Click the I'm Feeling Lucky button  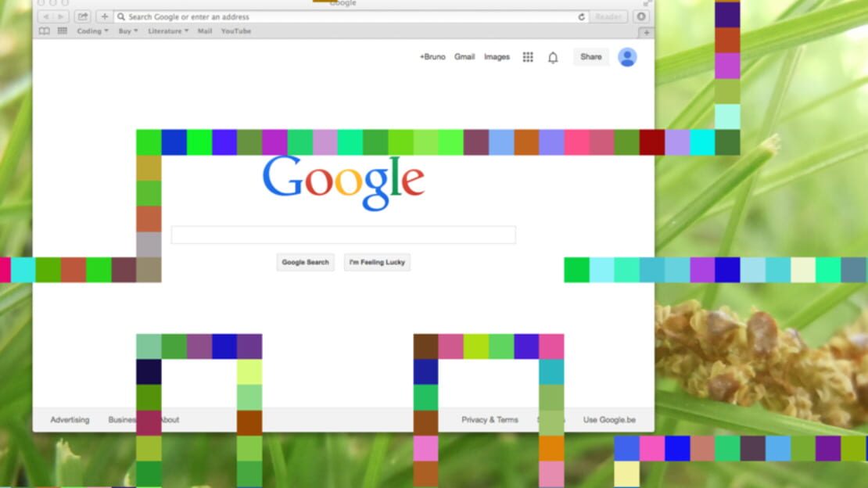pos(377,262)
